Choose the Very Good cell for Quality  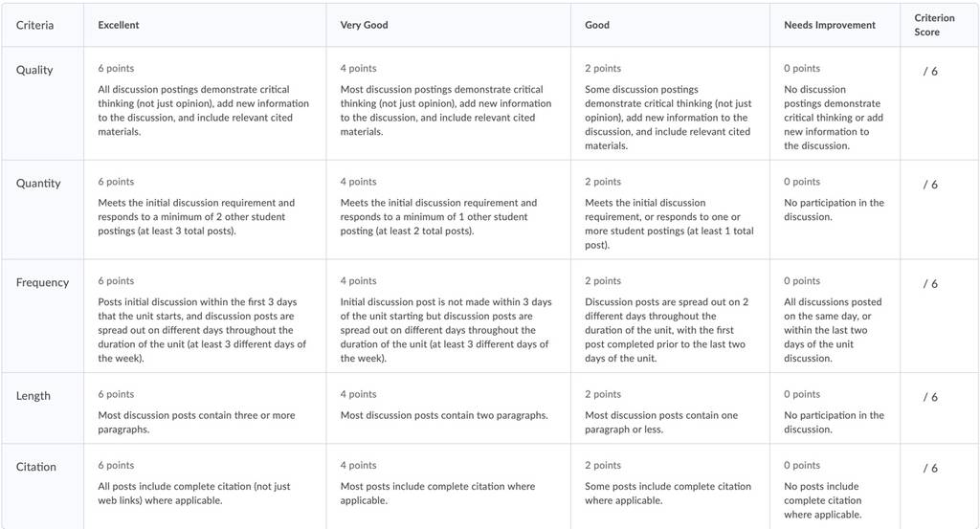click(x=448, y=103)
